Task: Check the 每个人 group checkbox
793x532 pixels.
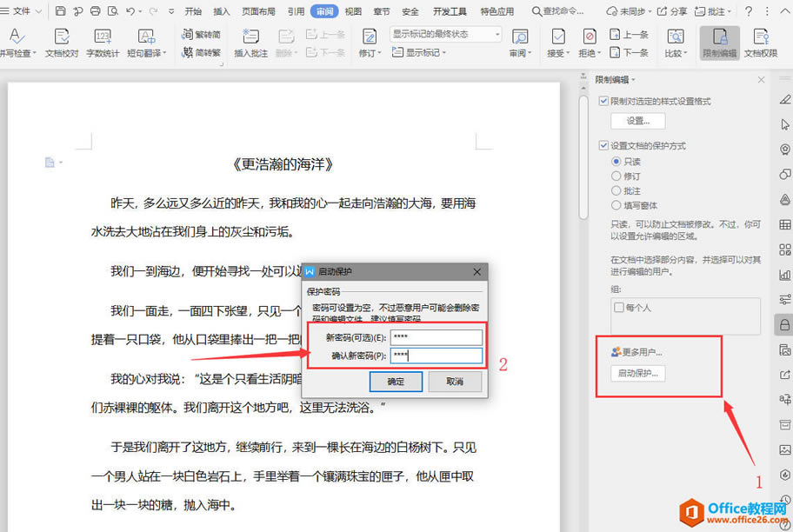Action: pyautogui.click(x=619, y=307)
